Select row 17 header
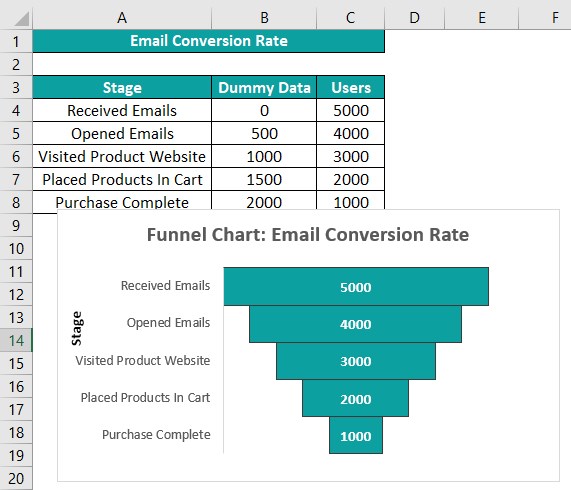The width and height of the screenshot is (571, 490). (x=16, y=410)
